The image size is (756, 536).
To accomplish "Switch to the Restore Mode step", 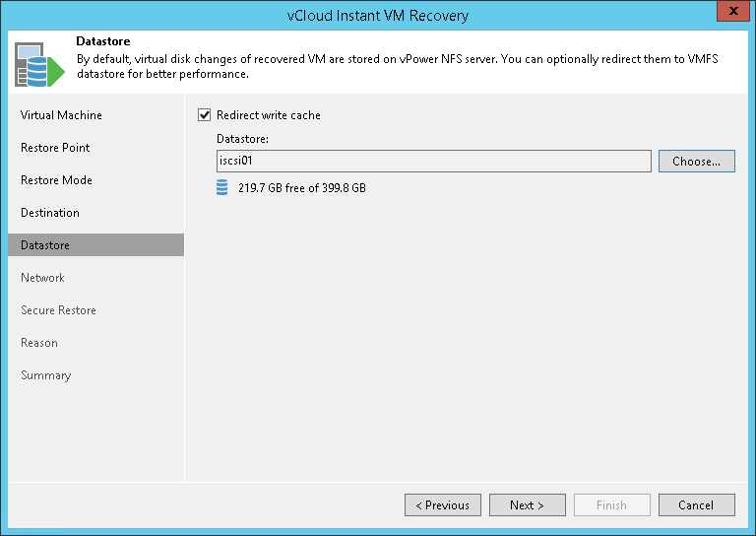I will coord(56,180).
